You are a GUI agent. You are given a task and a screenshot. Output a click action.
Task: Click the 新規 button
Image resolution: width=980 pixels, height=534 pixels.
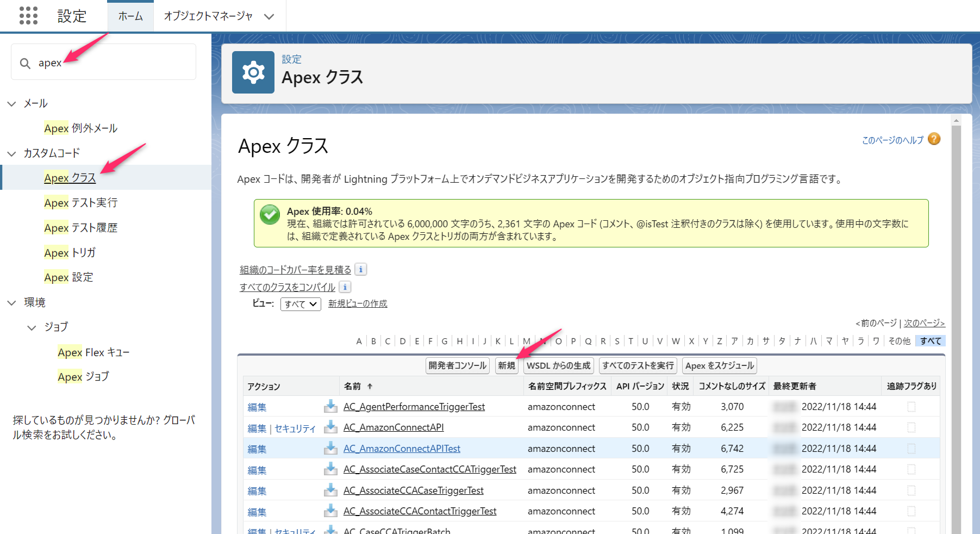pos(507,365)
